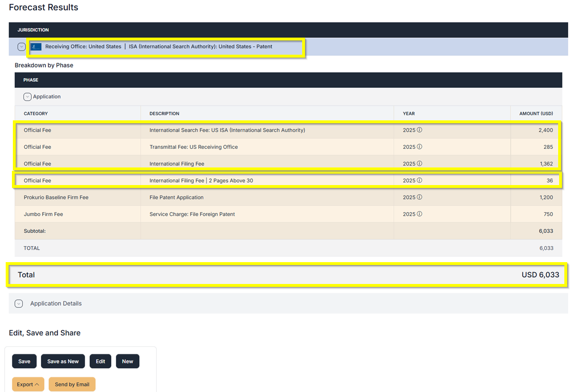Click the Save as New button
571x392 pixels.
[x=63, y=361]
